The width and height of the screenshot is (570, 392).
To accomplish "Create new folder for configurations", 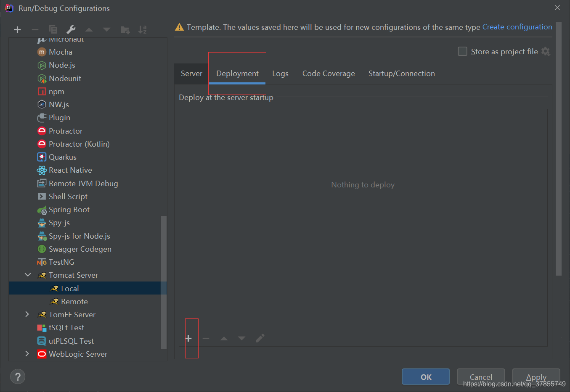I will pos(125,29).
